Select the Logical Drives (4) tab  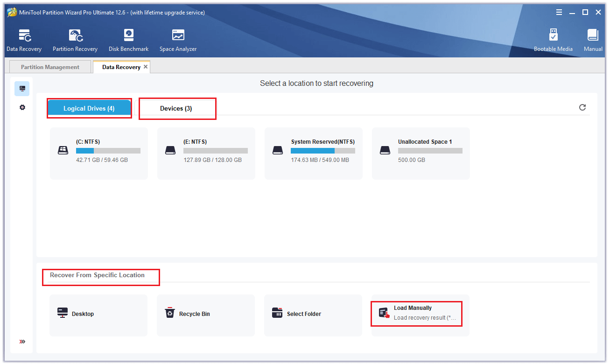(89, 108)
